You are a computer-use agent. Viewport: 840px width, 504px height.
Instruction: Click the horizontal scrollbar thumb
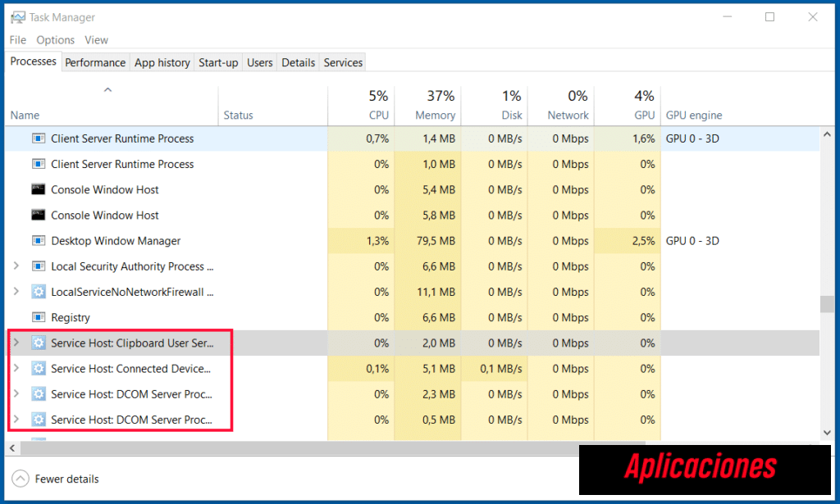click(x=332, y=448)
